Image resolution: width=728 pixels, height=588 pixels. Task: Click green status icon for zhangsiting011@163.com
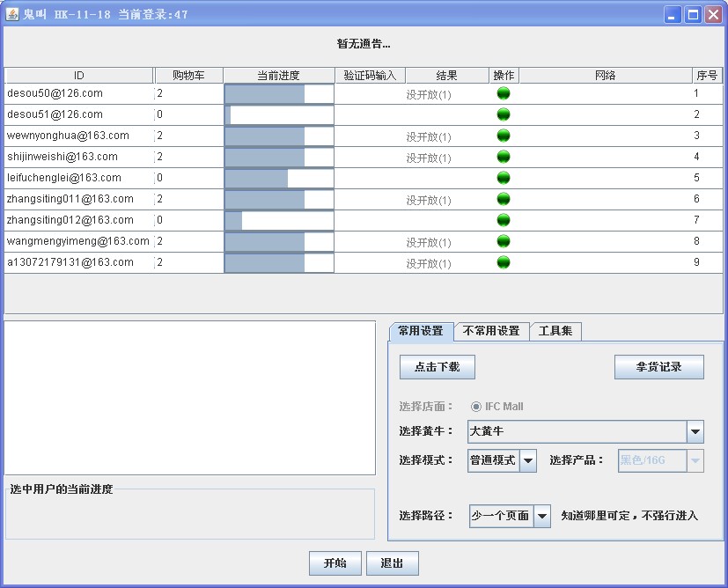click(x=504, y=199)
